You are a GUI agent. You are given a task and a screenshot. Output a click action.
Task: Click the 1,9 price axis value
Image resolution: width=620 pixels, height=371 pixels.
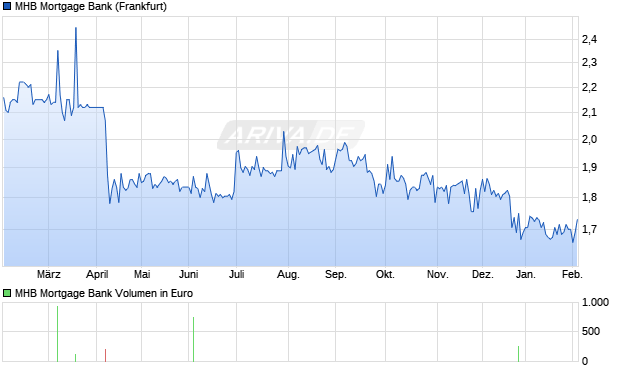tap(589, 167)
